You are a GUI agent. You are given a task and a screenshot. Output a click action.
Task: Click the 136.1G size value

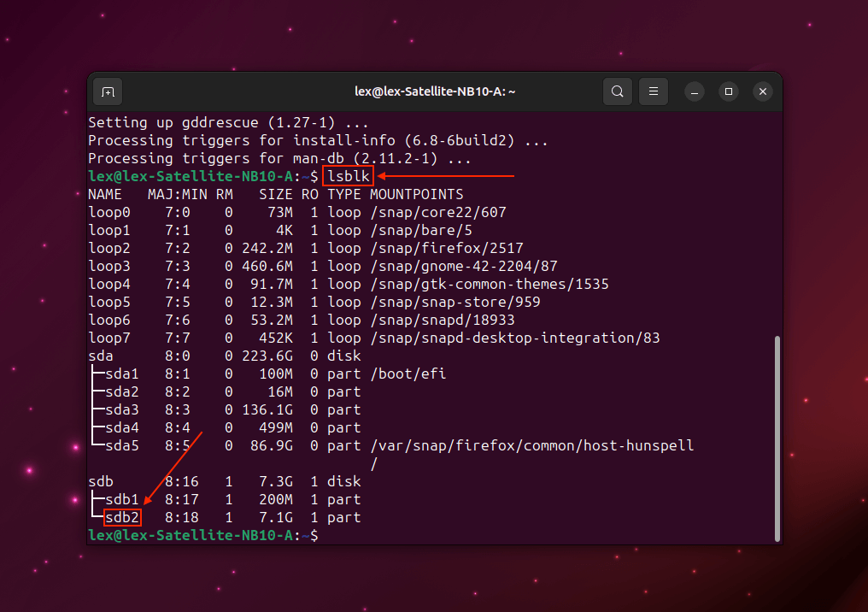pos(267,409)
